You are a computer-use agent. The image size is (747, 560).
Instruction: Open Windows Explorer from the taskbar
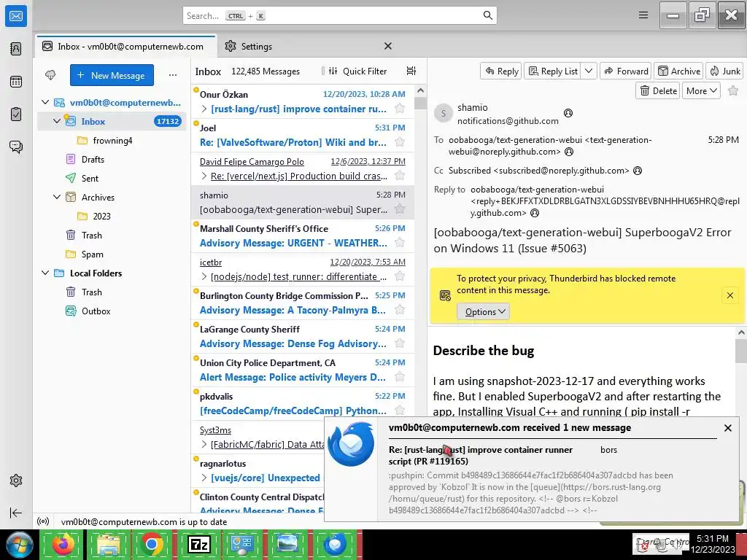pos(109,544)
